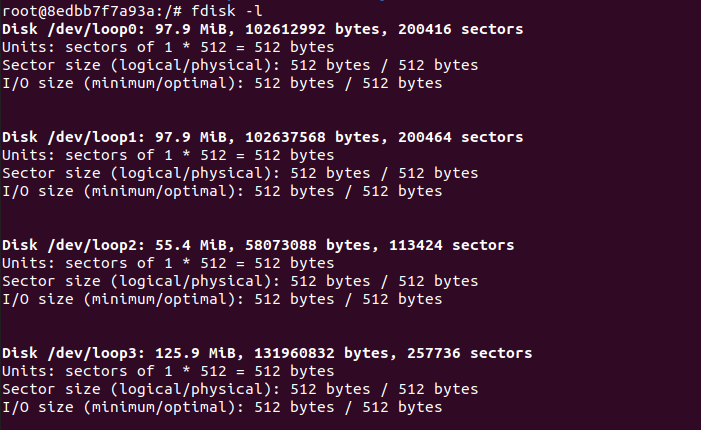
Task: Click the I/O size line under loop2
Action: [x=222, y=299]
